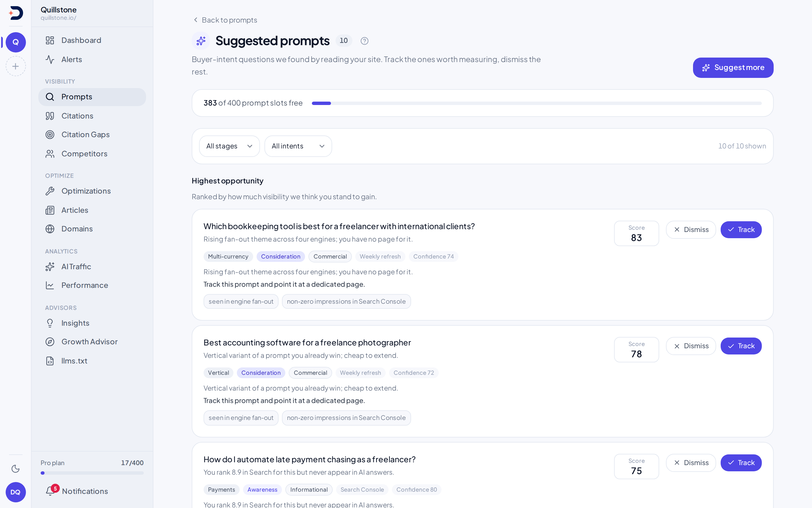Click 17/400 plan usage count
Viewport: 812px width, 508px height.
132,463
